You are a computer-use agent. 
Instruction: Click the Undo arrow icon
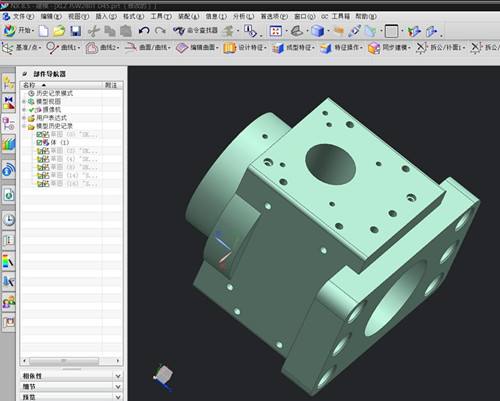pyautogui.click(x=144, y=31)
